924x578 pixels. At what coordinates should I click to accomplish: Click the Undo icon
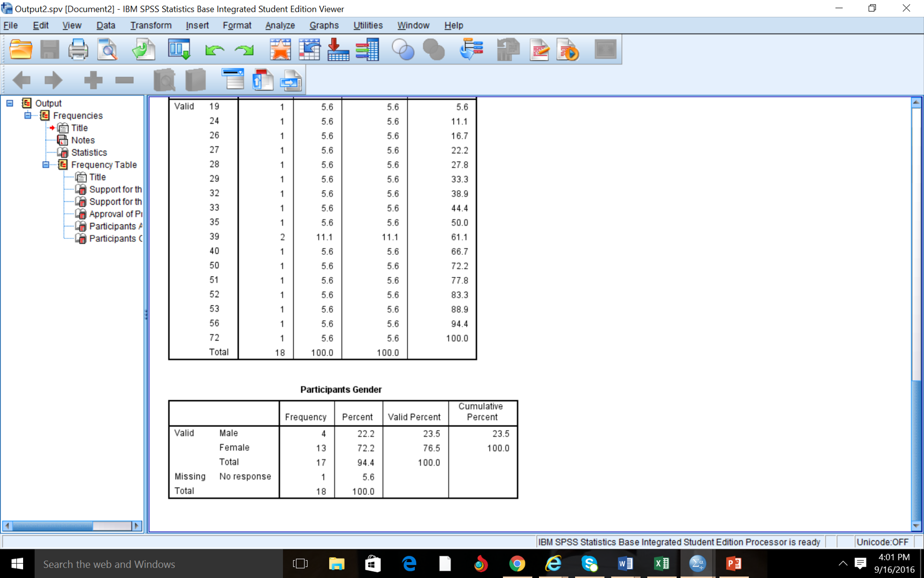pyautogui.click(x=215, y=49)
